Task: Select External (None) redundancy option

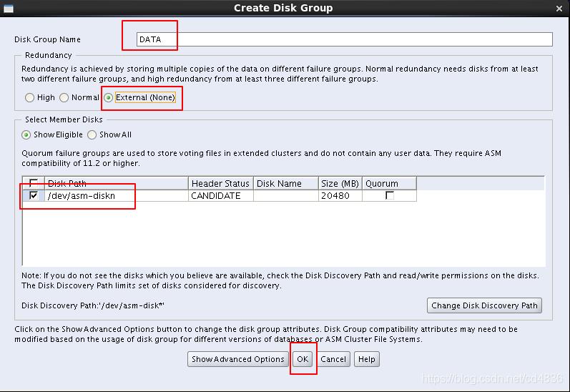Action: [x=108, y=97]
